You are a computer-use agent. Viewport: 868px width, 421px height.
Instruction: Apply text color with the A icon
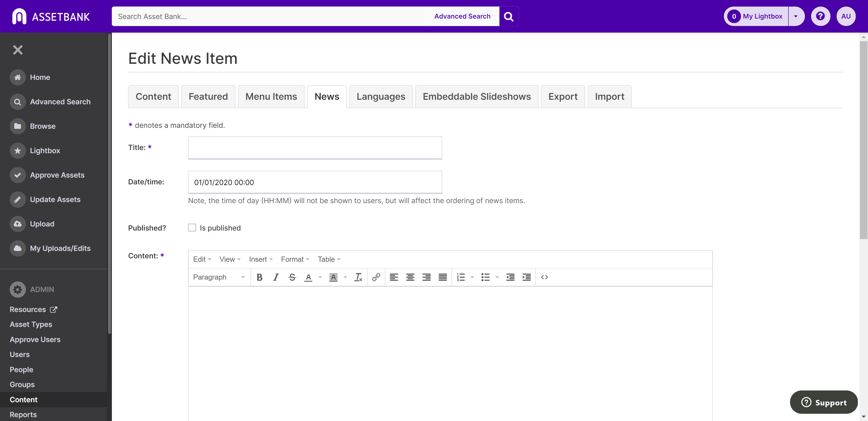[308, 277]
